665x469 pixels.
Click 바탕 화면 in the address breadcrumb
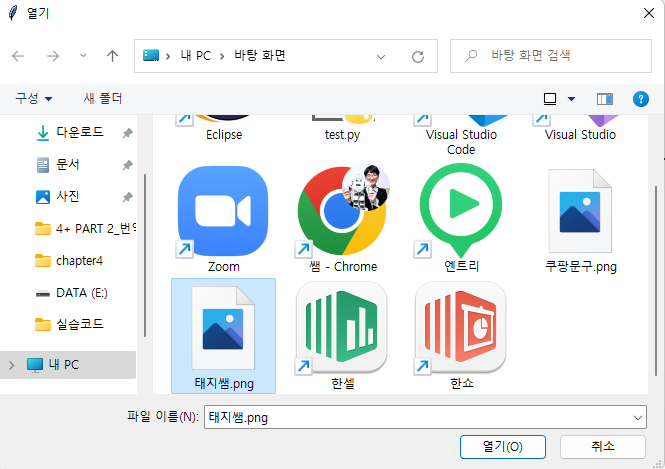coord(260,56)
